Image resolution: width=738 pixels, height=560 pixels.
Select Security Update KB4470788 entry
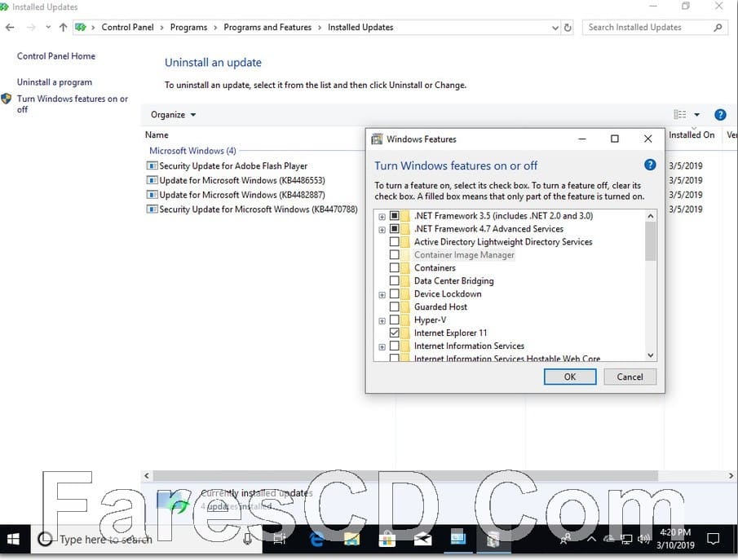(x=259, y=209)
